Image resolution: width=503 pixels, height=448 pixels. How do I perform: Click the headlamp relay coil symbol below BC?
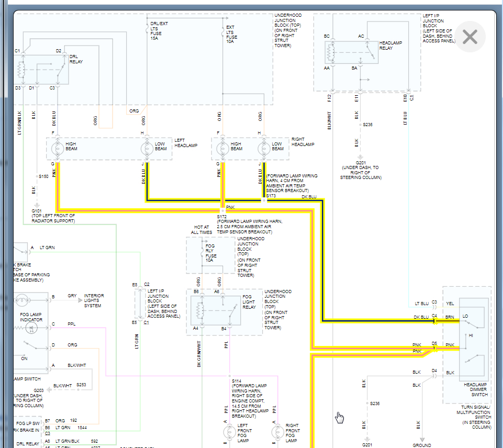330,53
